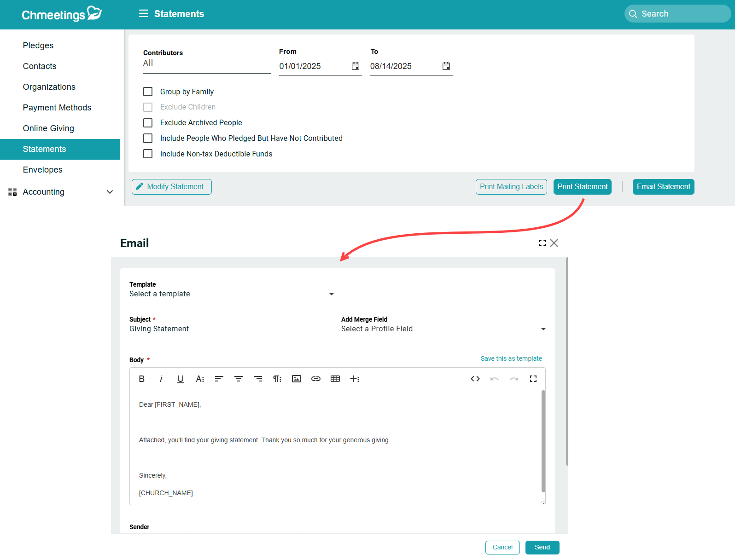Tick Include Non-tax Deductible Funds
This screenshot has width=735, height=560.
pos(148,154)
